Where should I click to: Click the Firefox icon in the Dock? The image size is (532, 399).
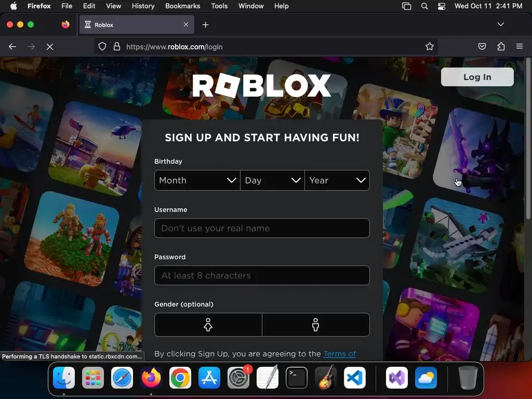(x=151, y=378)
